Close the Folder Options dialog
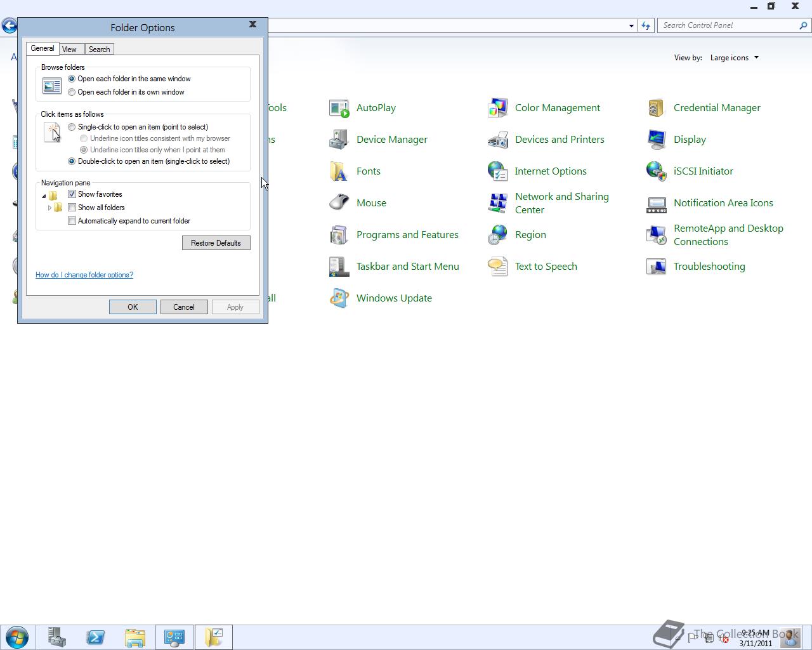Image resolution: width=812 pixels, height=650 pixels. pos(252,24)
